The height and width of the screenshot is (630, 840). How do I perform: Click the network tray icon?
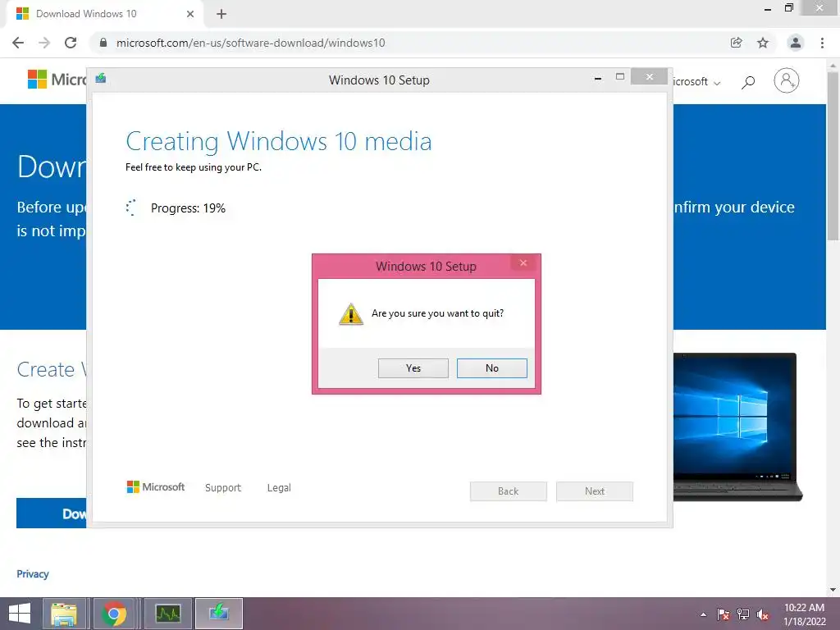coord(743,614)
